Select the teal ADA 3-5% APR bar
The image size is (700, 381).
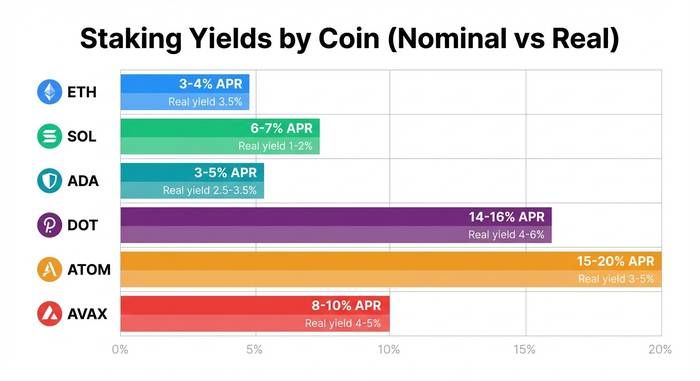coord(192,181)
